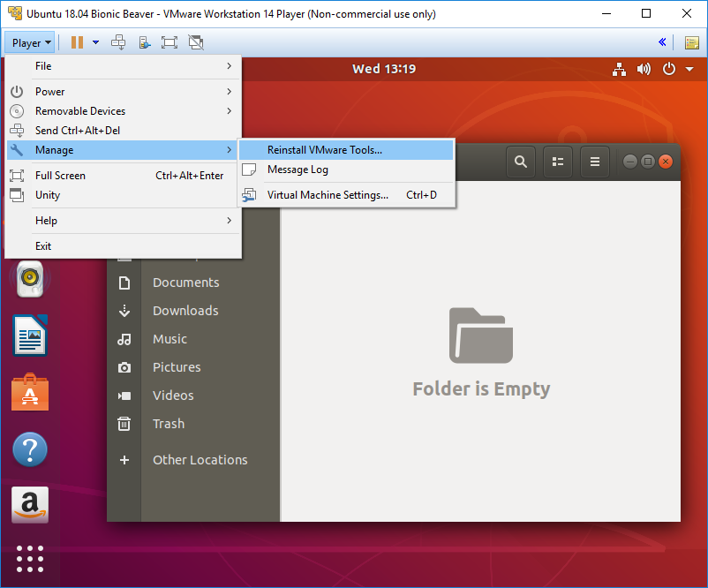Expand the Manage submenu arrow
The image size is (708, 588).
point(230,150)
